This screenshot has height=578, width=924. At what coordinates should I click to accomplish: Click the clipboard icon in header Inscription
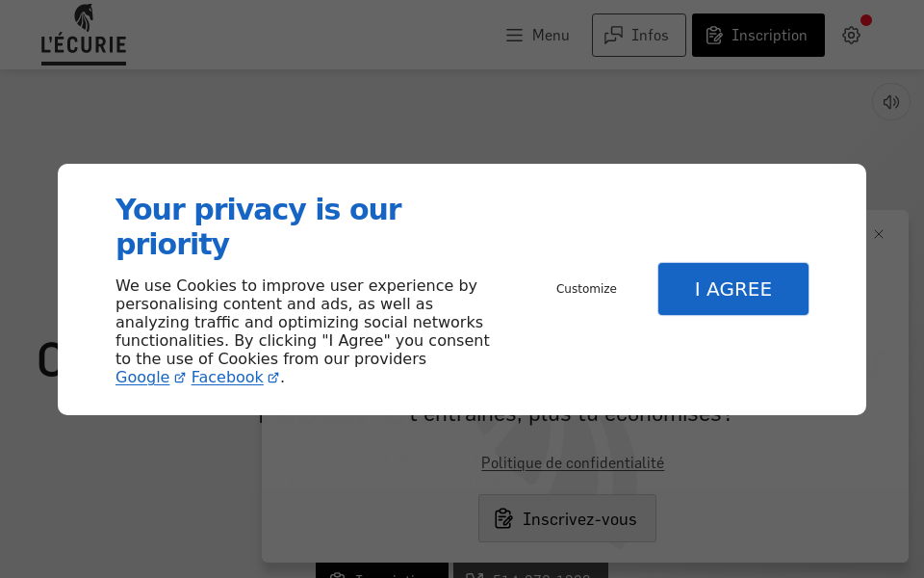[x=714, y=36]
